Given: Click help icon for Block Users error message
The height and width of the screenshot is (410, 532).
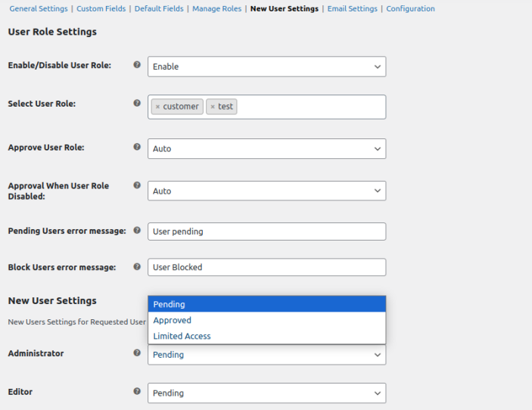Looking at the screenshot, I should 137,266.
